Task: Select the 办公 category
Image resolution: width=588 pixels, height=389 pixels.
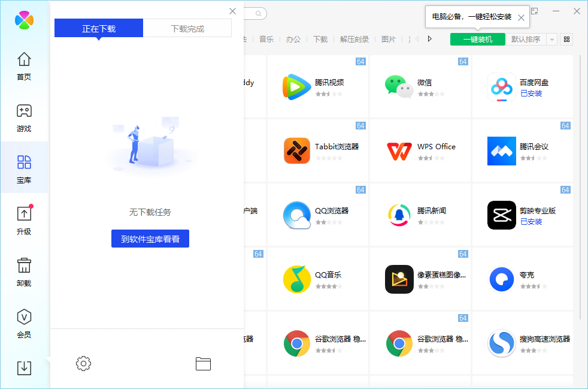Action: (x=293, y=39)
